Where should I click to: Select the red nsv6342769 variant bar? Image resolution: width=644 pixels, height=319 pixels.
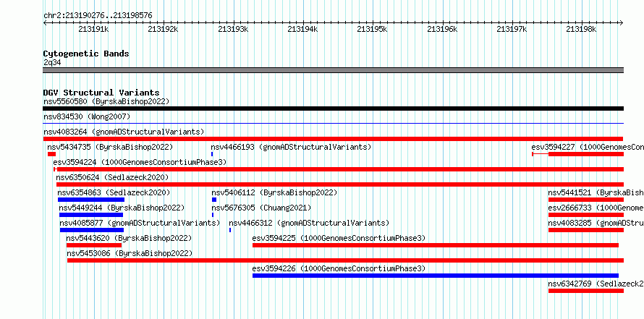[585, 291]
